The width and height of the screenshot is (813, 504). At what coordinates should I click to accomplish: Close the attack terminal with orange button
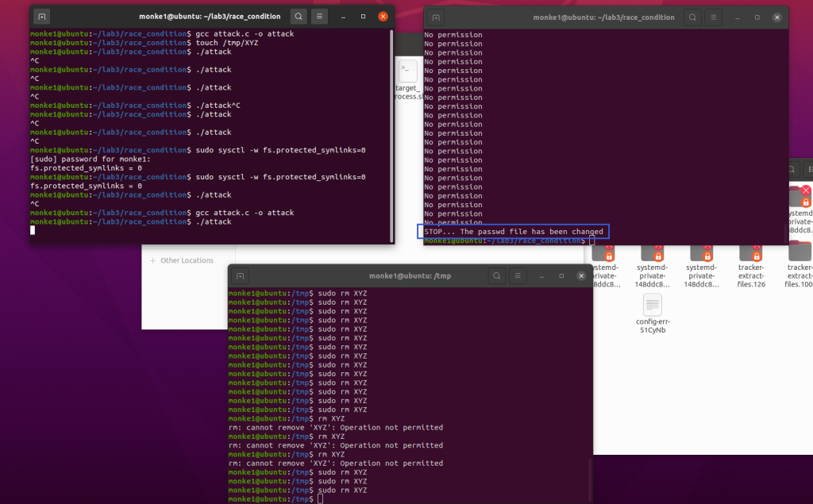coord(383,17)
